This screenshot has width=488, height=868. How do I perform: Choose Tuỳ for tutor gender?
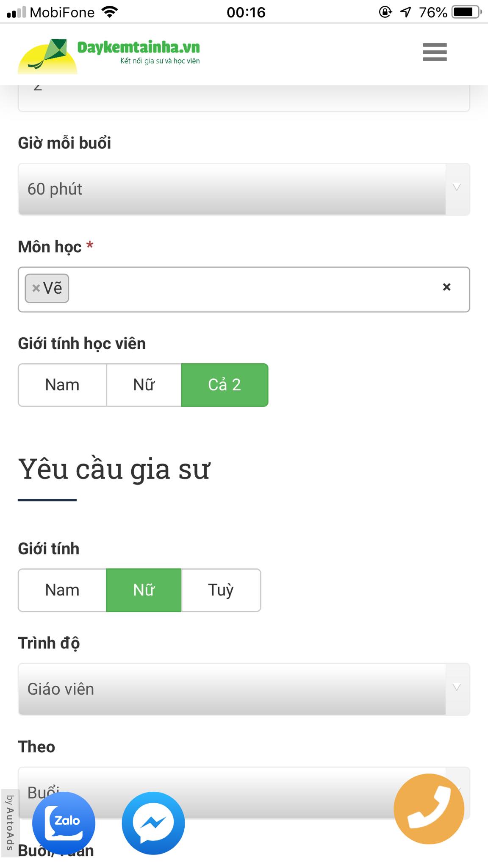point(221,590)
